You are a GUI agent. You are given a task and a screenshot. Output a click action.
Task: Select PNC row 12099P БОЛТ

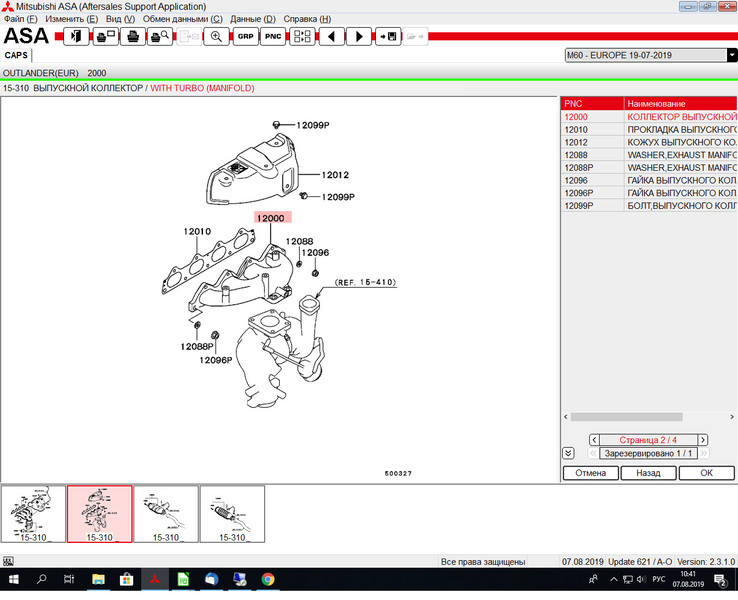649,206
